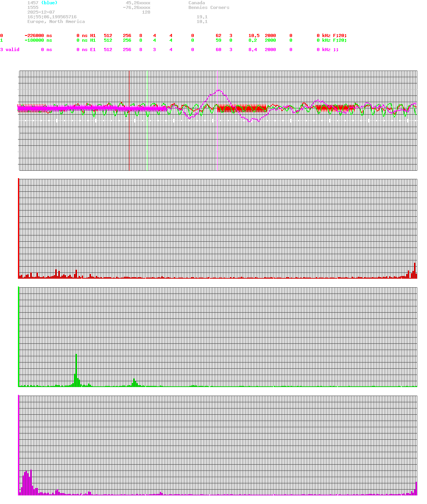Select the H1 antenna label for Channel 0

pyautogui.click(x=92, y=35)
